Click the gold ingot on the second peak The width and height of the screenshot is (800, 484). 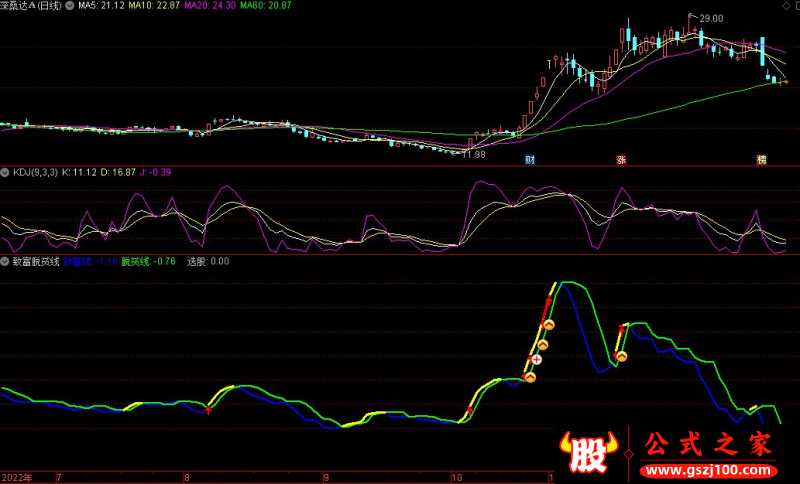[621, 355]
